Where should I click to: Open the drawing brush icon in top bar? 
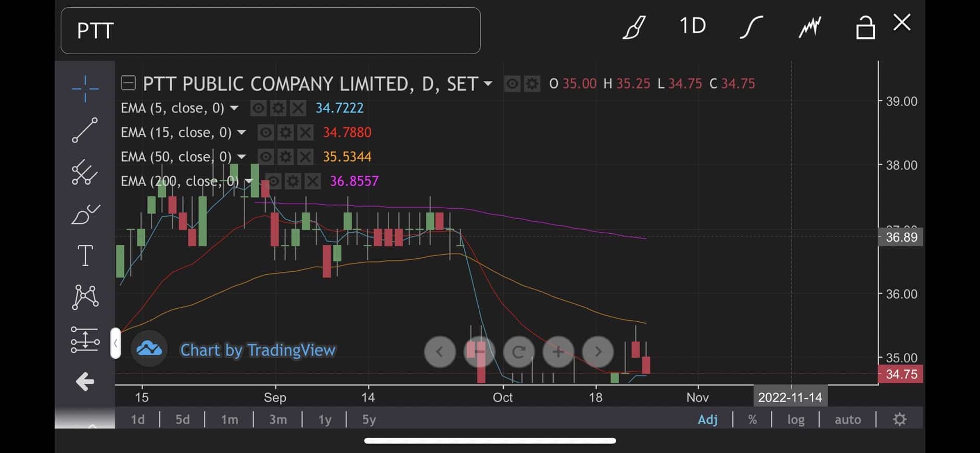point(634,27)
